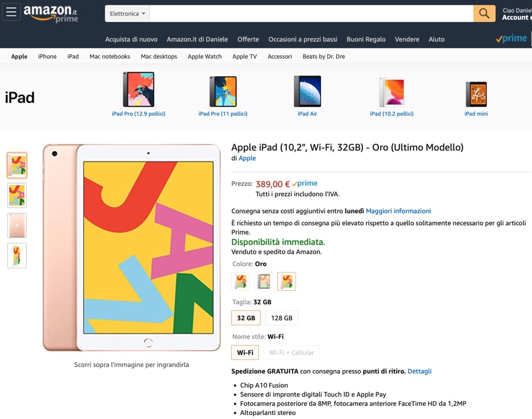Click the search magnifying glass icon

click(484, 13)
